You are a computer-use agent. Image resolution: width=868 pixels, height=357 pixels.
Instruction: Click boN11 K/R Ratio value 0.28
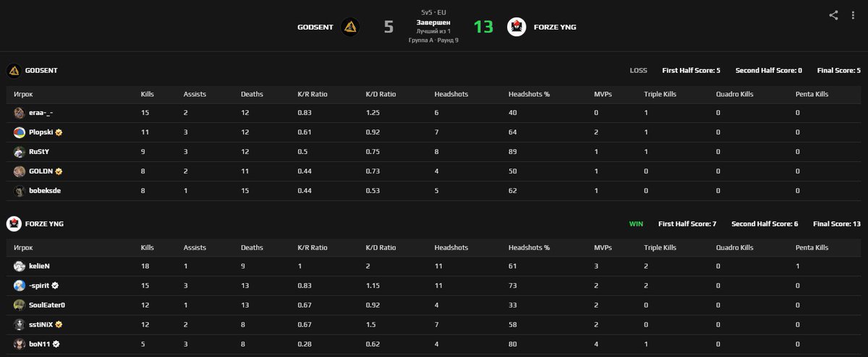[305, 344]
